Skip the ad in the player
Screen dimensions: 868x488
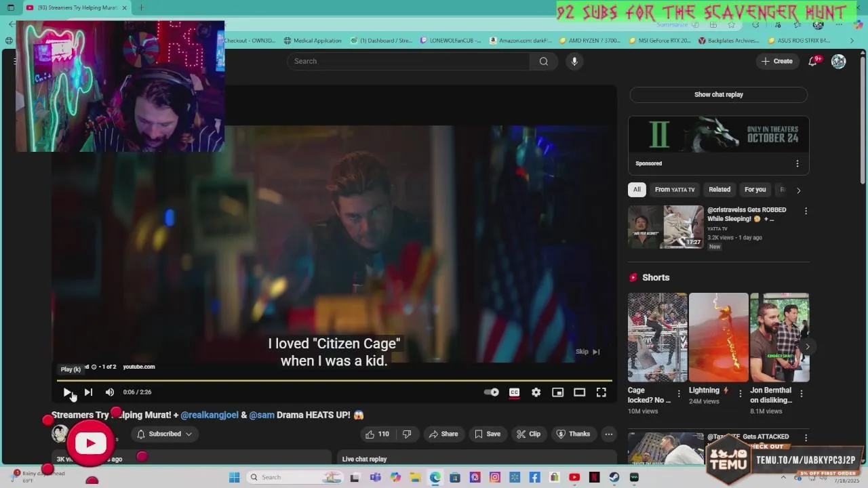pyautogui.click(x=587, y=351)
